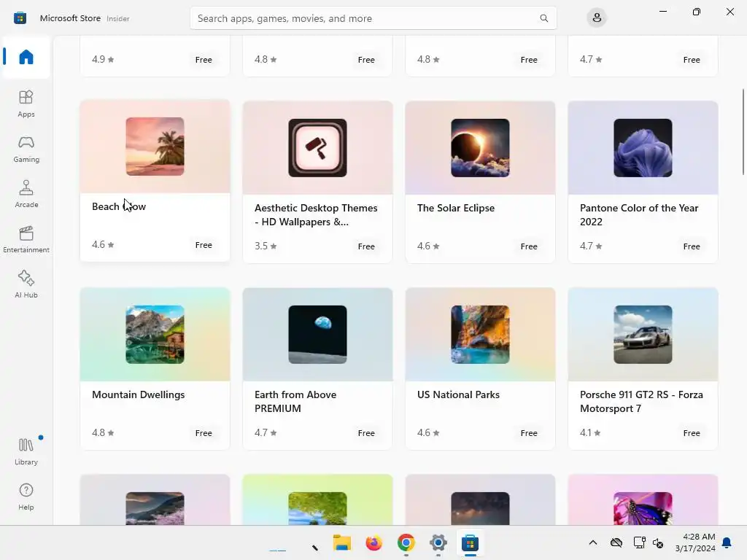This screenshot has width=747, height=560.
Task: Open the Porsche 911 GT2 RS theme icon
Action: (643, 334)
